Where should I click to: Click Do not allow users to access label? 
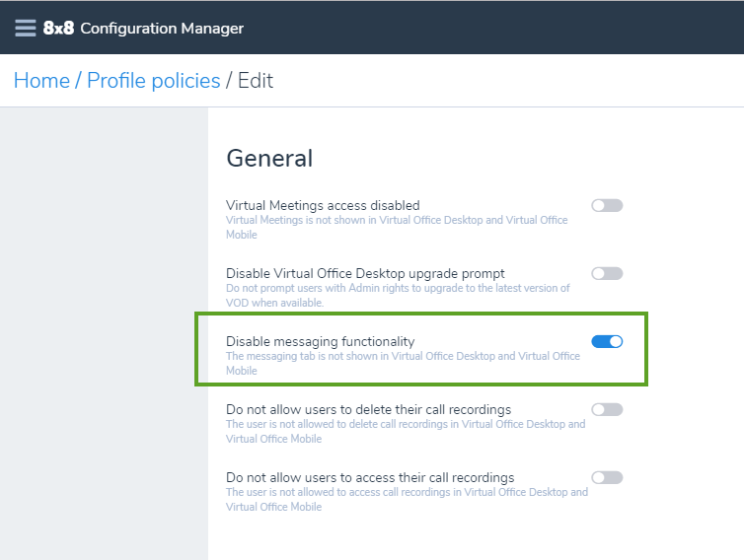tap(370, 477)
